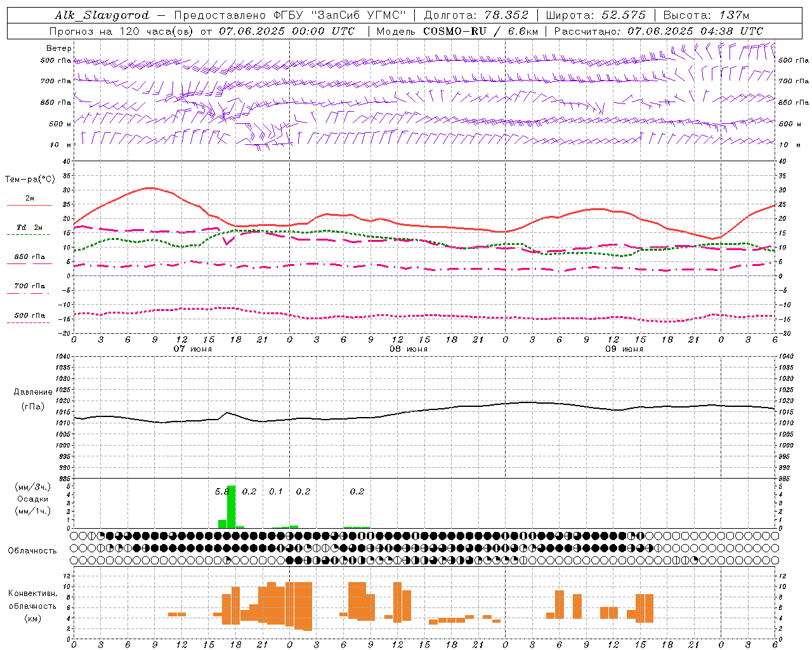Select the 500 м wind level label at left

pyautogui.click(x=60, y=124)
